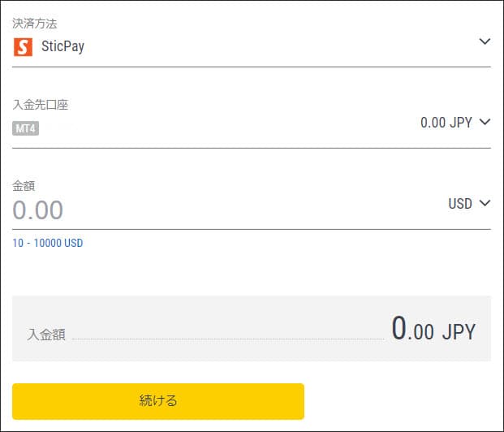Click the blue 10 - 10000 USD limit text
This screenshot has height=432, width=504.
coord(47,243)
